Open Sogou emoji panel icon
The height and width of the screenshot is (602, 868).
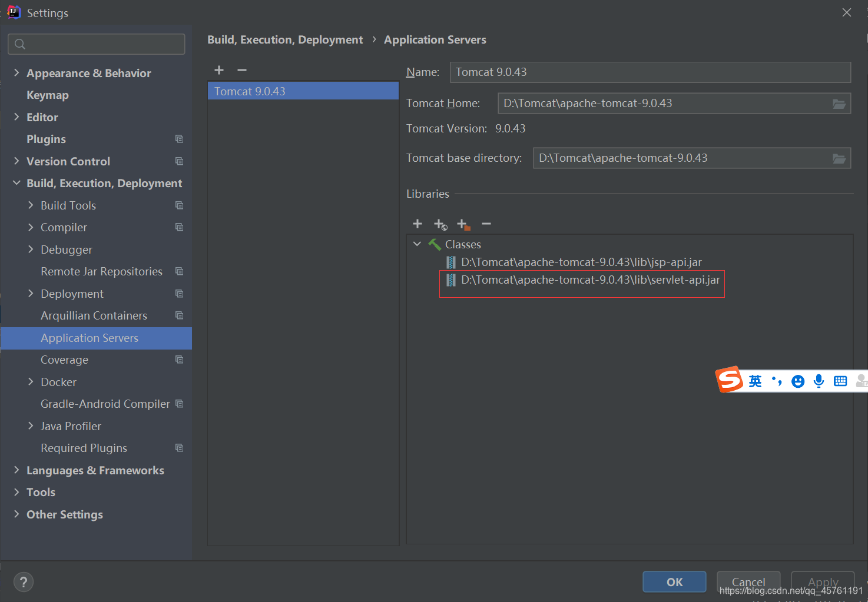(x=798, y=381)
